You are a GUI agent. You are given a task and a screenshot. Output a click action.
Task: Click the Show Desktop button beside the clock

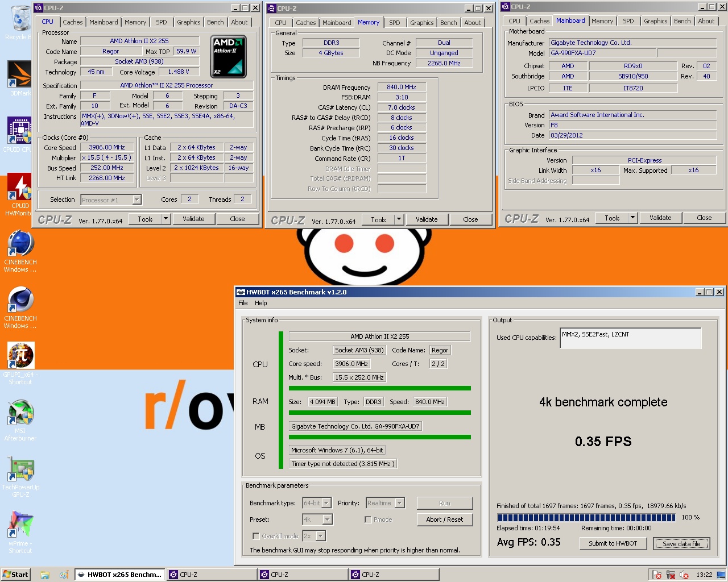click(721, 575)
